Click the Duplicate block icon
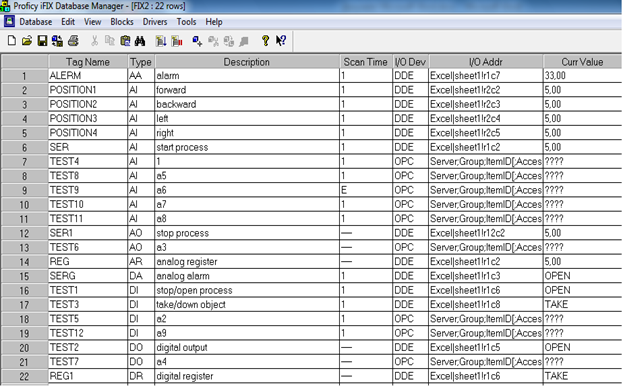624x388 pixels. coord(229,41)
